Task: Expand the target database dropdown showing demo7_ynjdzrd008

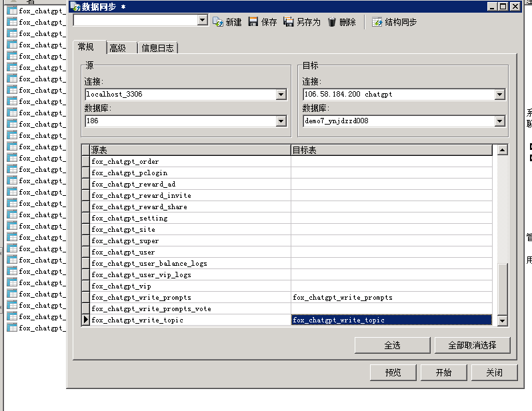Action: 499,121
